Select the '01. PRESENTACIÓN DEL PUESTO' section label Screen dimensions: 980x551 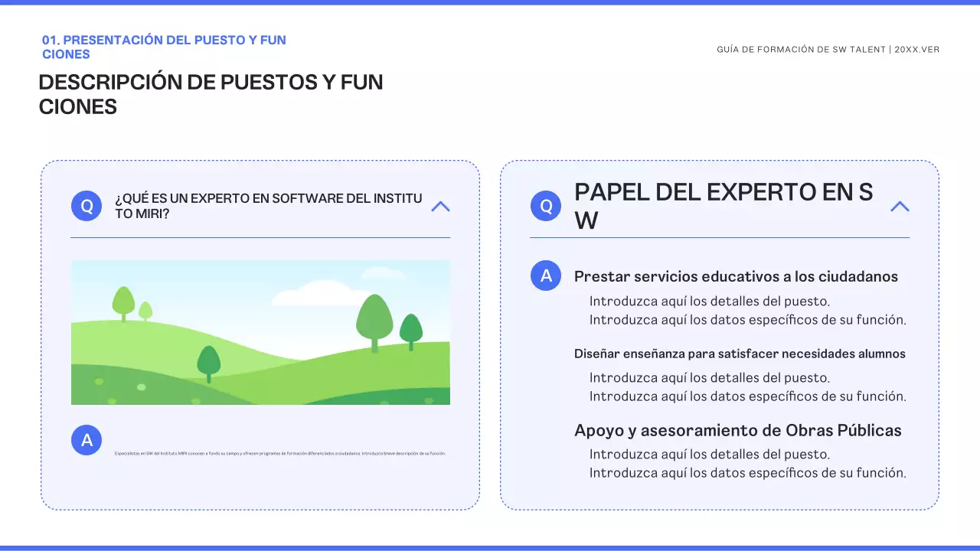coord(164,47)
